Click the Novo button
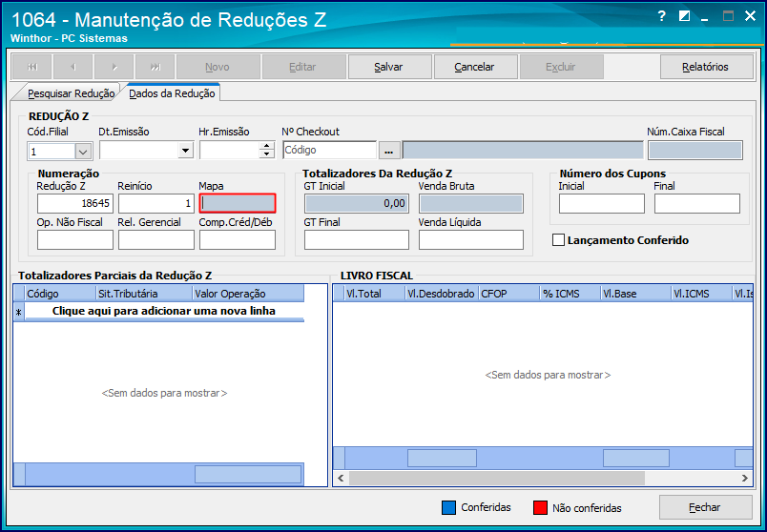The height and width of the screenshot is (532, 767). pyautogui.click(x=218, y=67)
